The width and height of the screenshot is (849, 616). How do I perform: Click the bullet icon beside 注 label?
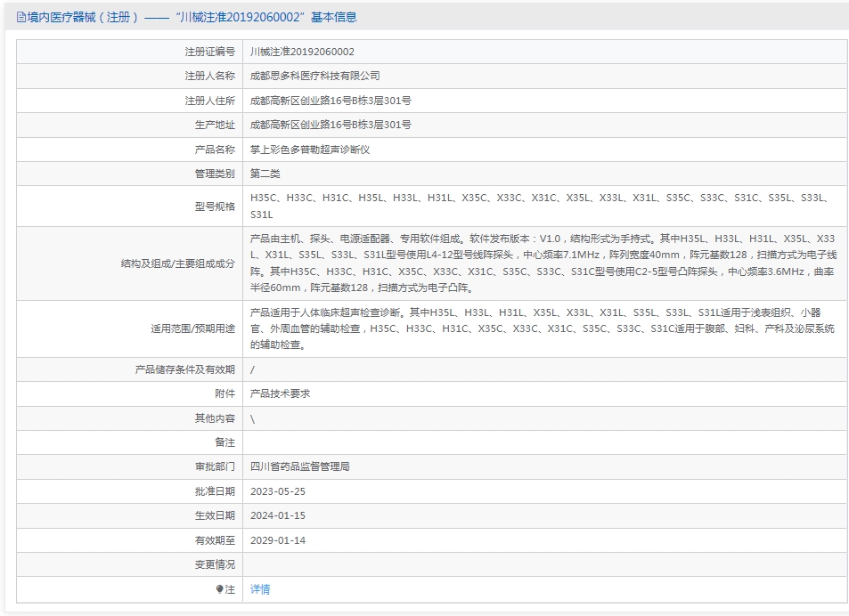pos(219,589)
